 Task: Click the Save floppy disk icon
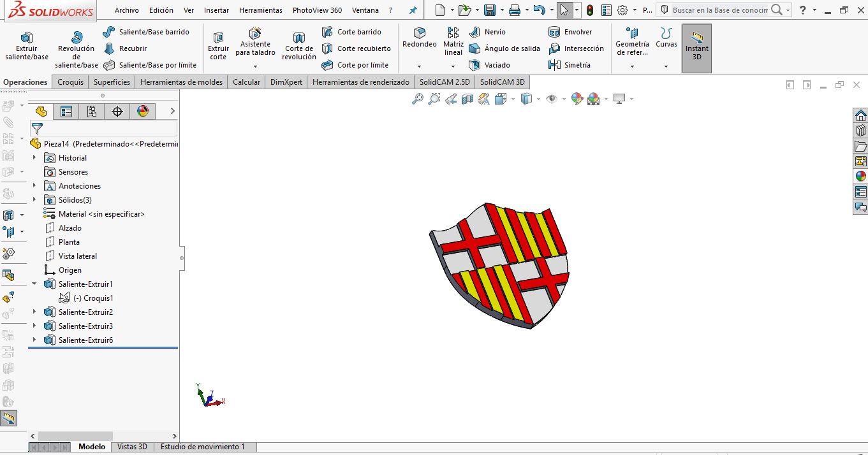pyautogui.click(x=490, y=10)
